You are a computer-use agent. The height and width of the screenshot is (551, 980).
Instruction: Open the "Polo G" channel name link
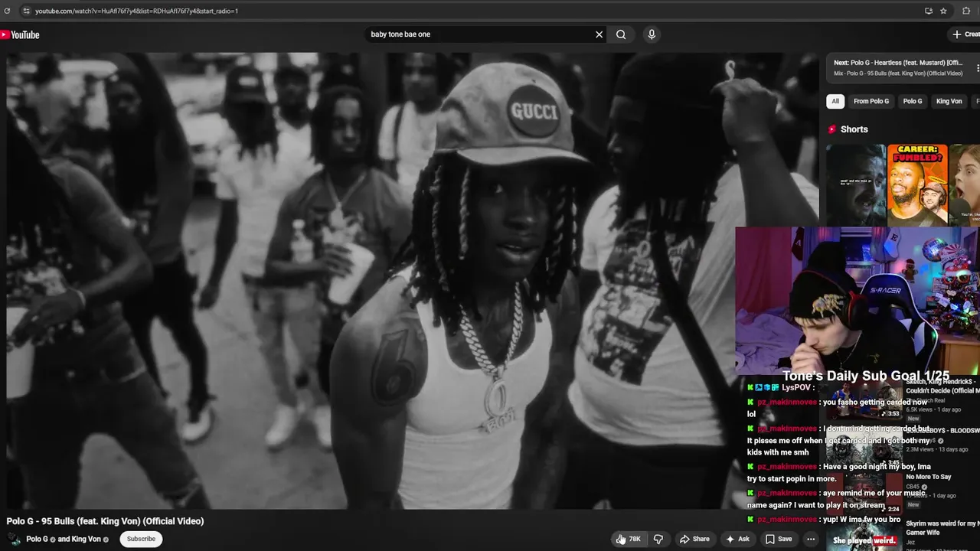(x=37, y=539)
